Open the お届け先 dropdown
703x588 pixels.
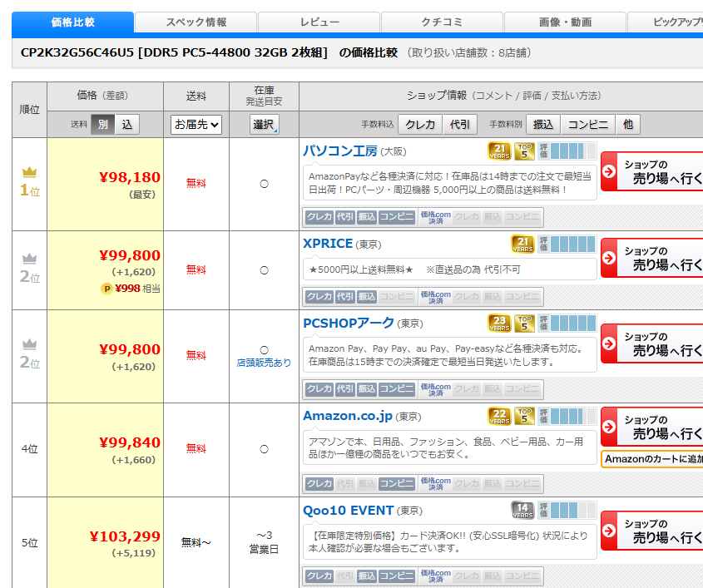coord(196,125)
